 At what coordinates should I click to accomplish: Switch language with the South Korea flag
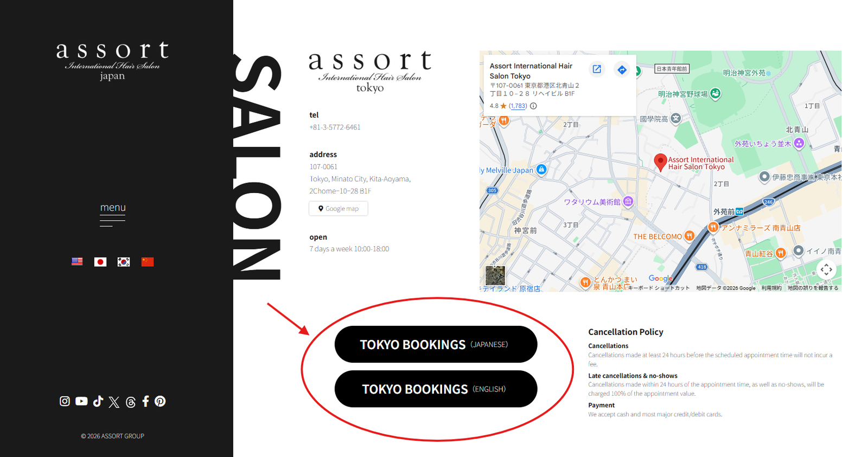(x=124, y=262)
